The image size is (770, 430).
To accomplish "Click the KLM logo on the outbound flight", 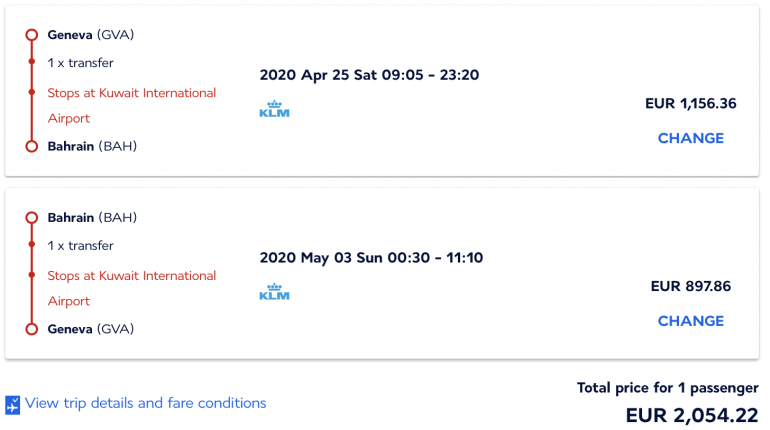I will pos(273,109).
